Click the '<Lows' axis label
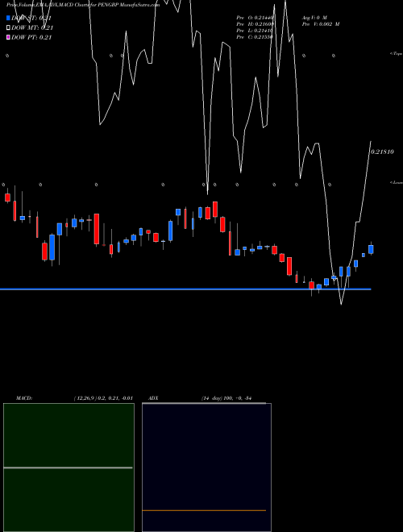 pyautogui.click(x=397, y=182)
